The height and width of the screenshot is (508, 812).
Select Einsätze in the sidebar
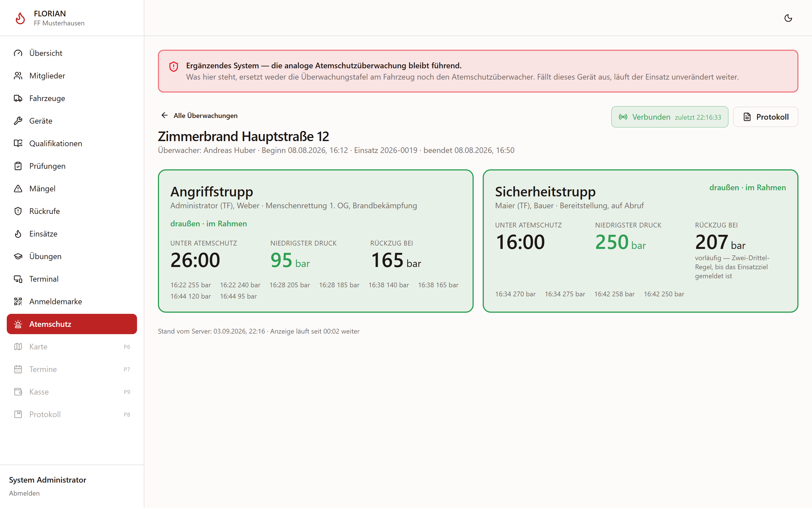coord(72,233)
